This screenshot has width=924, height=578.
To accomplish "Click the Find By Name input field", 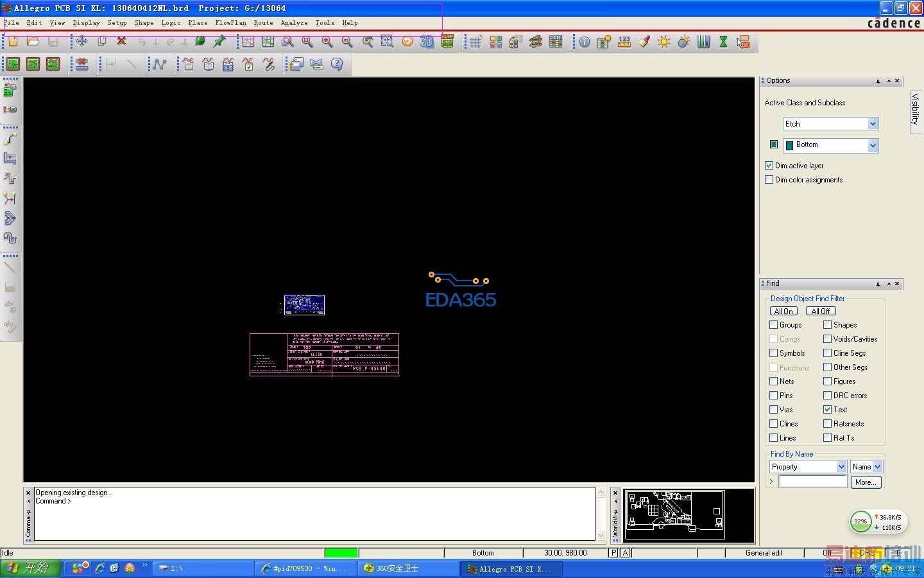I will tap(813, 482).
